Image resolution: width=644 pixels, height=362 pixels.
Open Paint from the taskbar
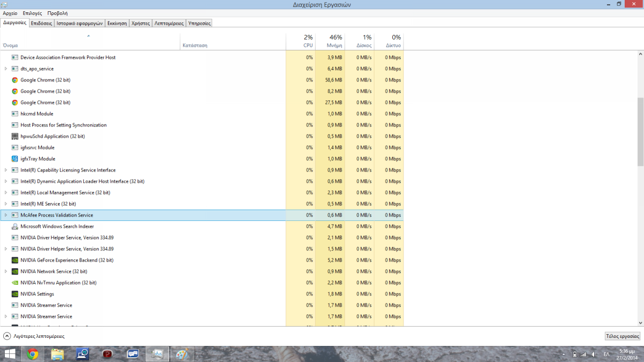pyautogui.click(x=182, y=354)
